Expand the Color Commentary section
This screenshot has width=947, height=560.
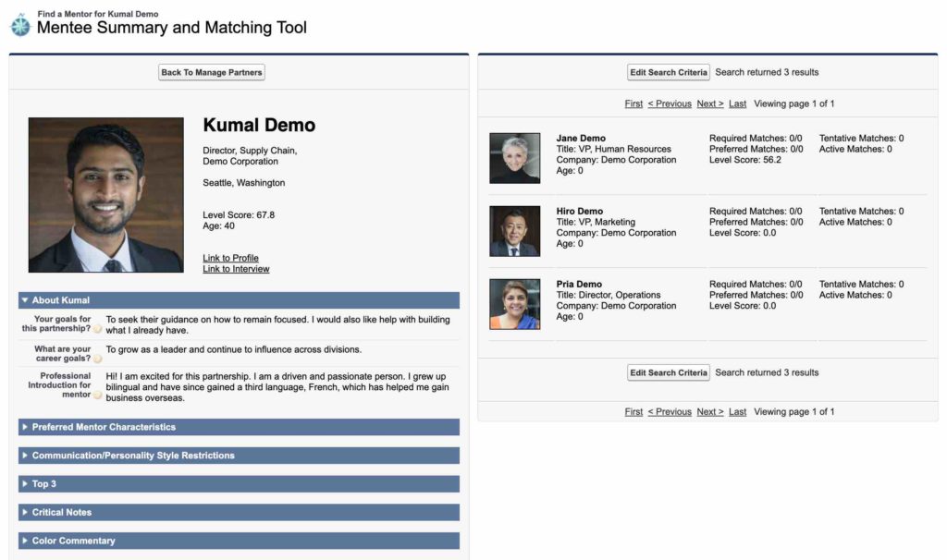point(239,540)
